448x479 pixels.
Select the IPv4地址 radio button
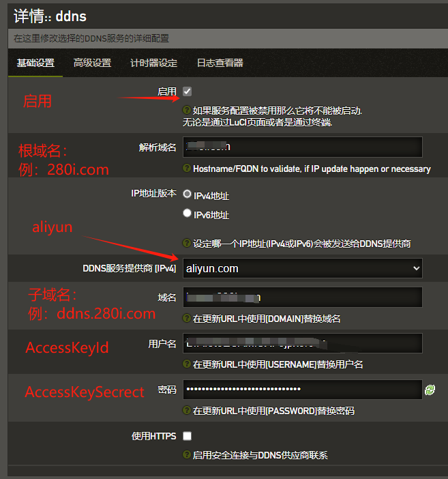(x=188, y=194)
